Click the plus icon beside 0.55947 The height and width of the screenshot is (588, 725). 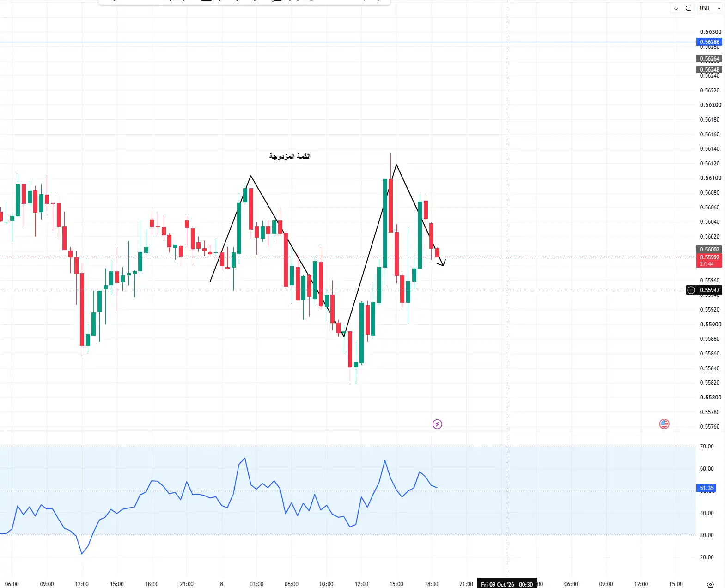coord(691,290)
